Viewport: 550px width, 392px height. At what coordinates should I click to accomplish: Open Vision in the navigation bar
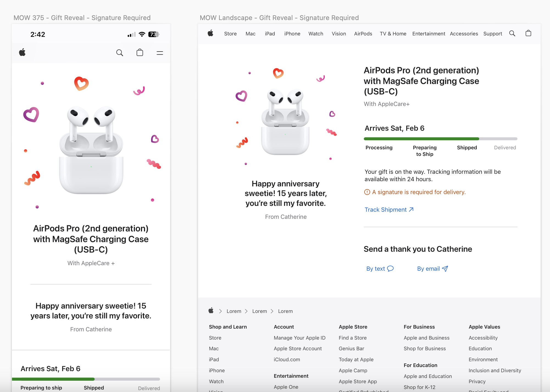coord(339,34)
